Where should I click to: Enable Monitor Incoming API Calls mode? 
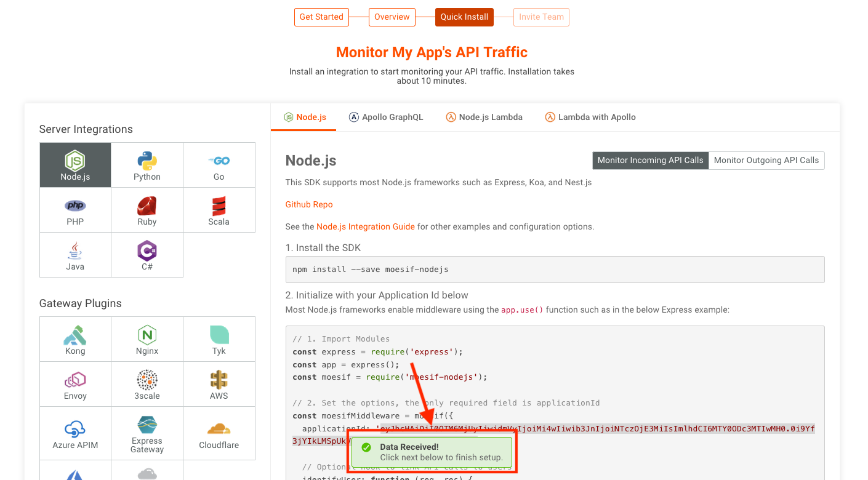pos(650,160)
